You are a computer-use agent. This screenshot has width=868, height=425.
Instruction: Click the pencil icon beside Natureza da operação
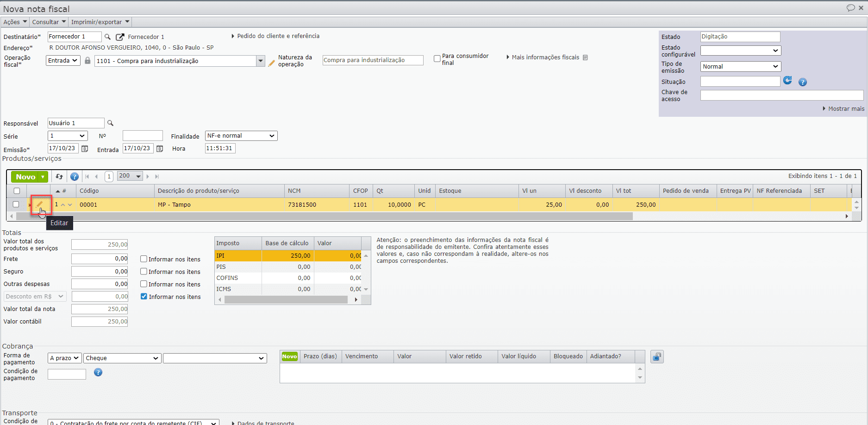pos(272,63)
